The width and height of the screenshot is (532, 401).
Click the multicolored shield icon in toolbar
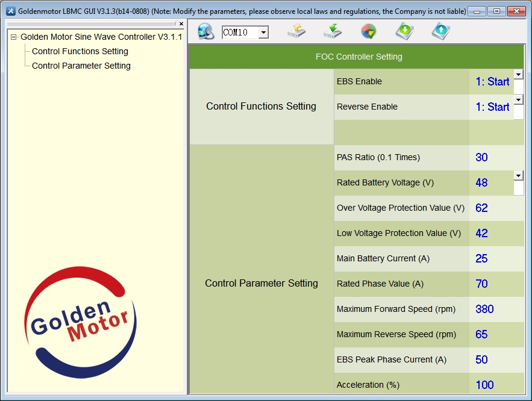[369, 32]
